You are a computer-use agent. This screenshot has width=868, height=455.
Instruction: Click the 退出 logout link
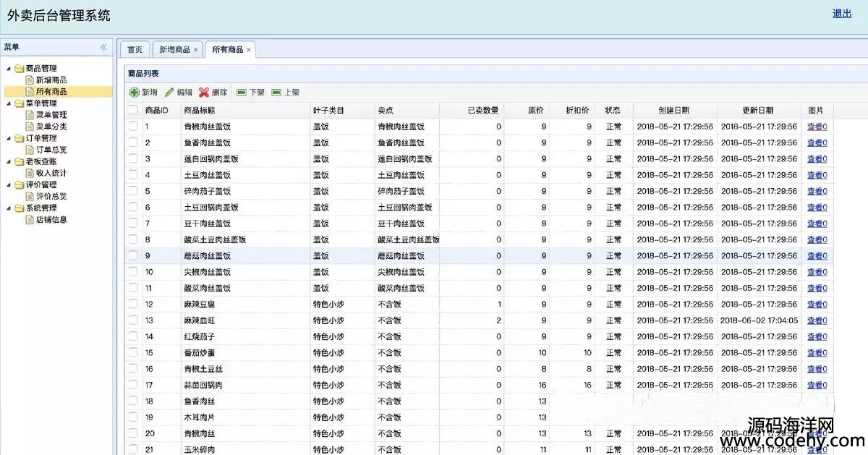842,14
